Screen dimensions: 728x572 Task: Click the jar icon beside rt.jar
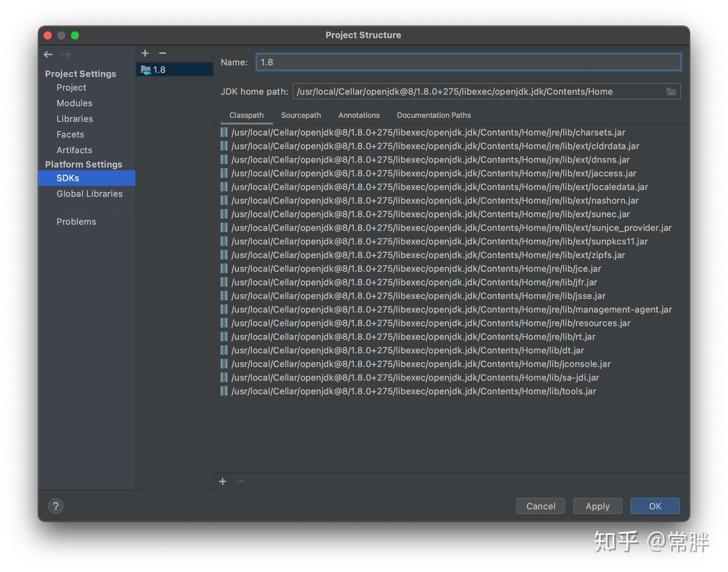tap(224, 337)
